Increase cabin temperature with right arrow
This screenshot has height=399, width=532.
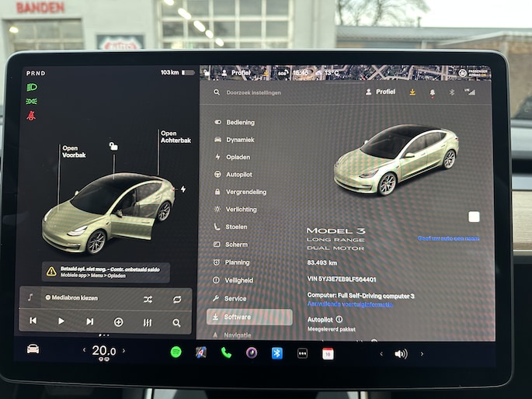click(x=123, y=351)
